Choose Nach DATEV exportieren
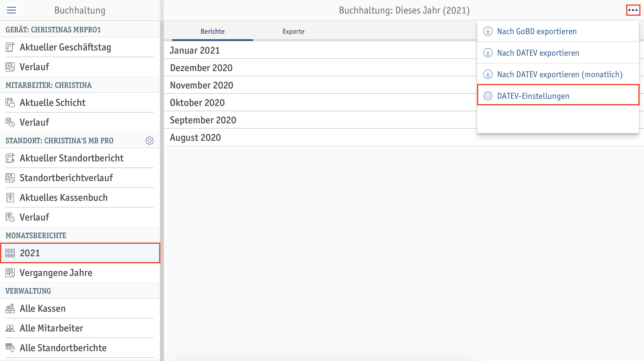Image resolution: width=644 pixels, height=361 pixels. [x=558, y=53]
